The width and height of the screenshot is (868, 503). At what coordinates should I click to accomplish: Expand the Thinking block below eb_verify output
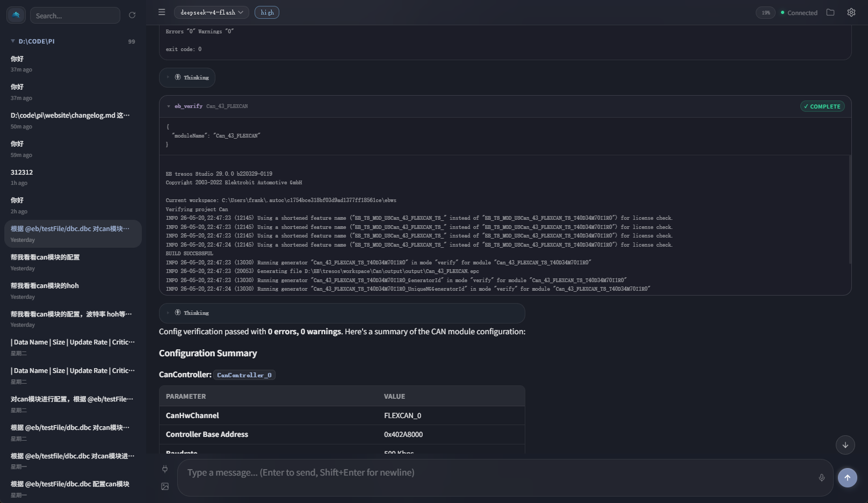pyautogui.click(x=342, y=313)
